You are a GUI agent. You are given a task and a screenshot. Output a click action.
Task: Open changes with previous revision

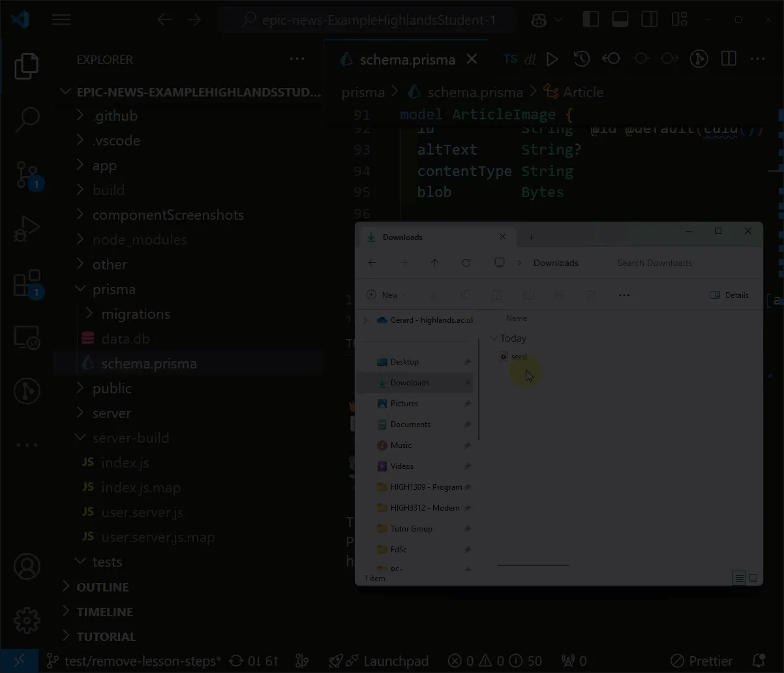(x=611, y=59)
